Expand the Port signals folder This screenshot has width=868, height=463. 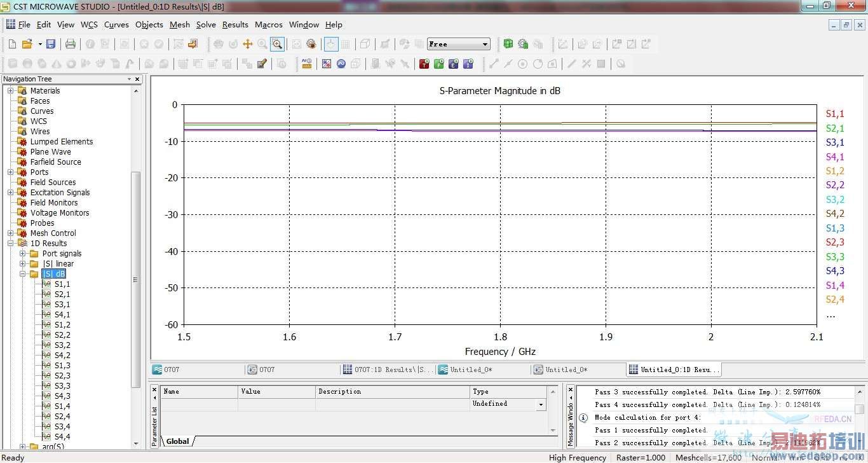click(x=23, y=254)
